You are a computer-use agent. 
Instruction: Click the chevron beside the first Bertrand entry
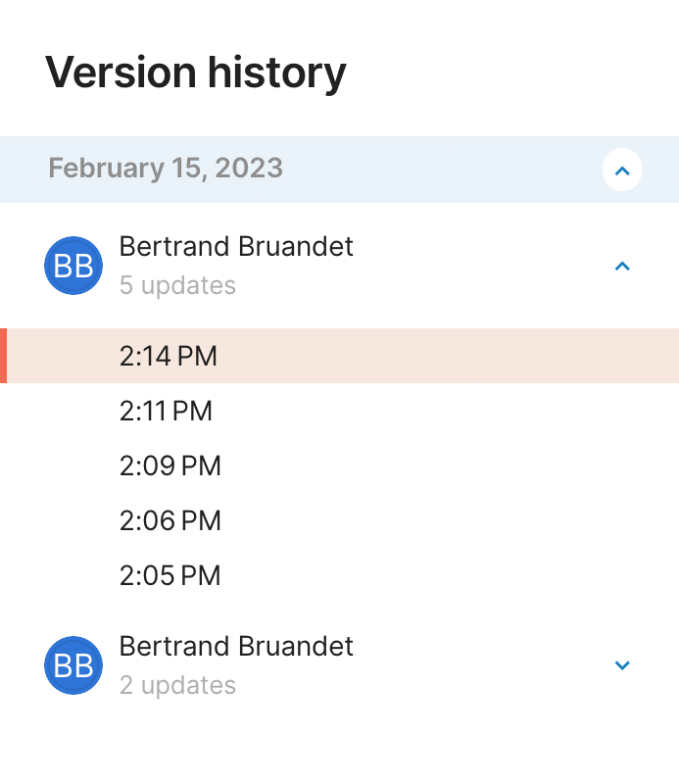click(x=622, y=266)
